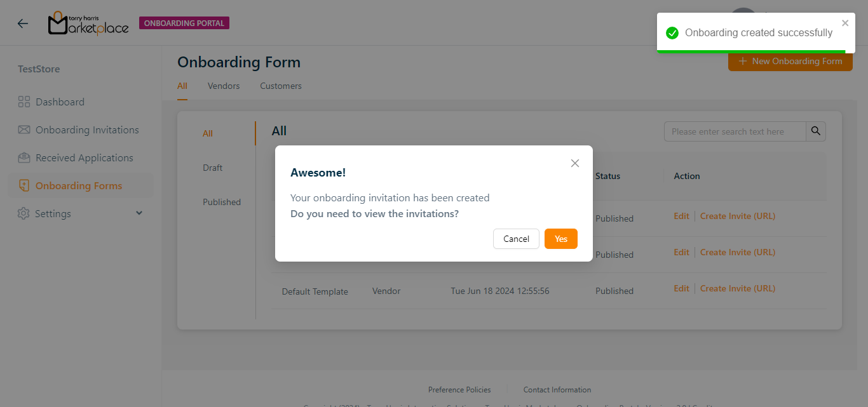Dismiss the success notification toast
The height and width of the screenshot is (407, 868).
[845, 23]
